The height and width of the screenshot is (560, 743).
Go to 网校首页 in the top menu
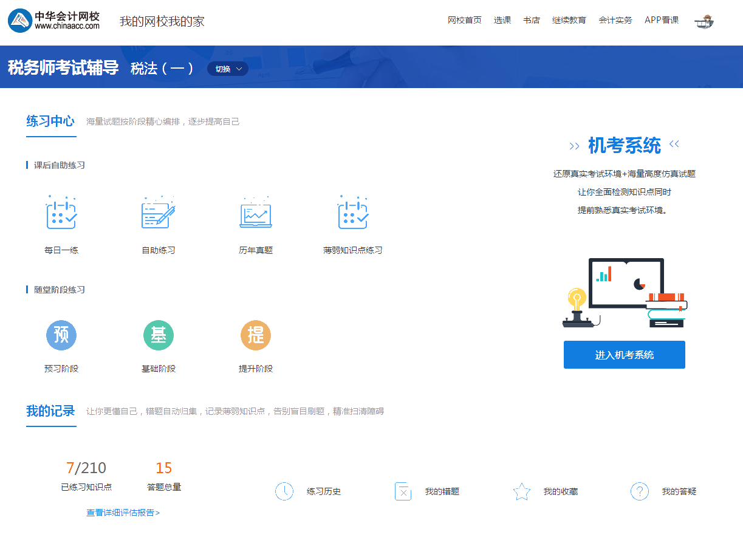click(464, 20)
